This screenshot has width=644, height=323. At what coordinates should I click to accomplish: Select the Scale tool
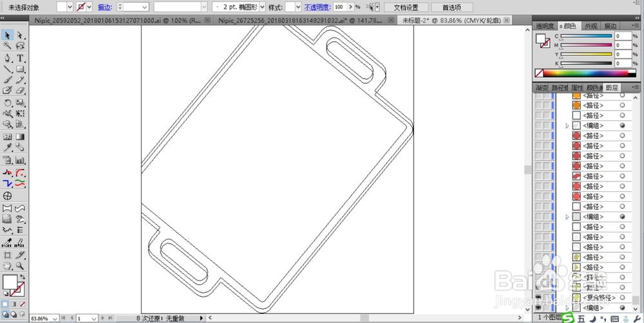20,102
